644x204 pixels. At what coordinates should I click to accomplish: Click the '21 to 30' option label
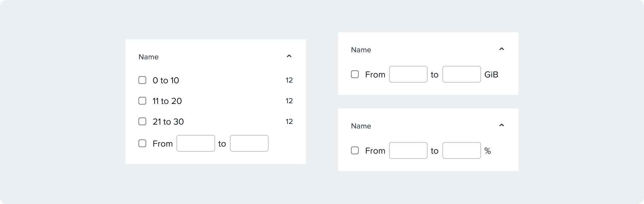click(x=168, y=122)
